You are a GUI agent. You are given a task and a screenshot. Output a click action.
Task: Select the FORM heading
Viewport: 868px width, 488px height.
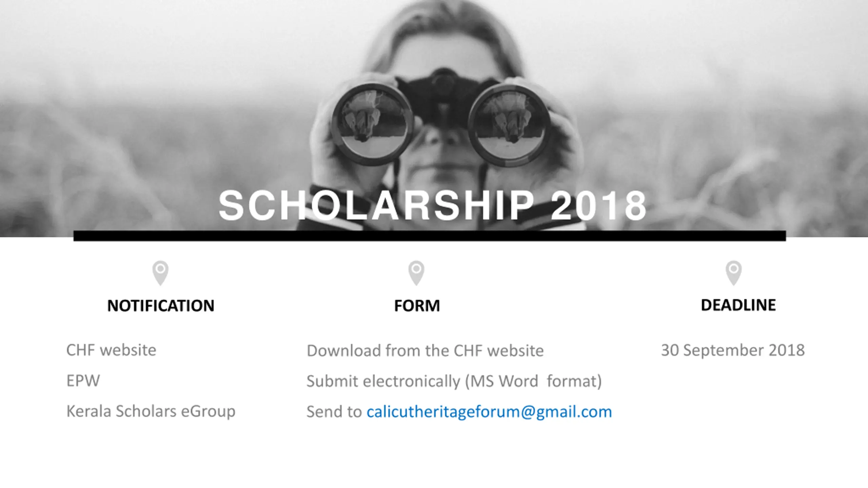tap(417, 306)
